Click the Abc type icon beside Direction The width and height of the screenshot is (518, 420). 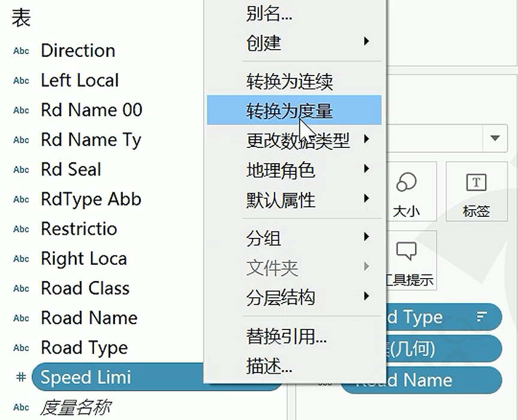click(21, 51)
